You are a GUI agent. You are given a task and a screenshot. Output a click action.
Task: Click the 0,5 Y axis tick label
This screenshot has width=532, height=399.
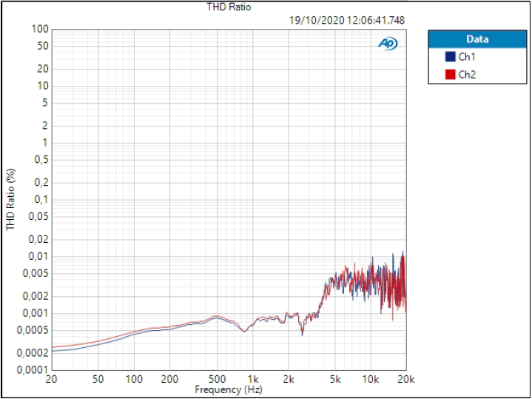pos(41,160)
